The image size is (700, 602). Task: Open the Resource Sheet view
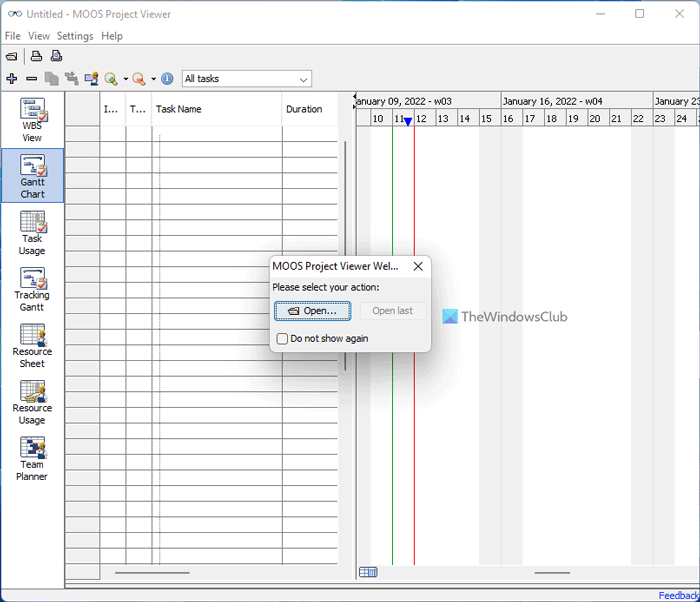(33, 346)
